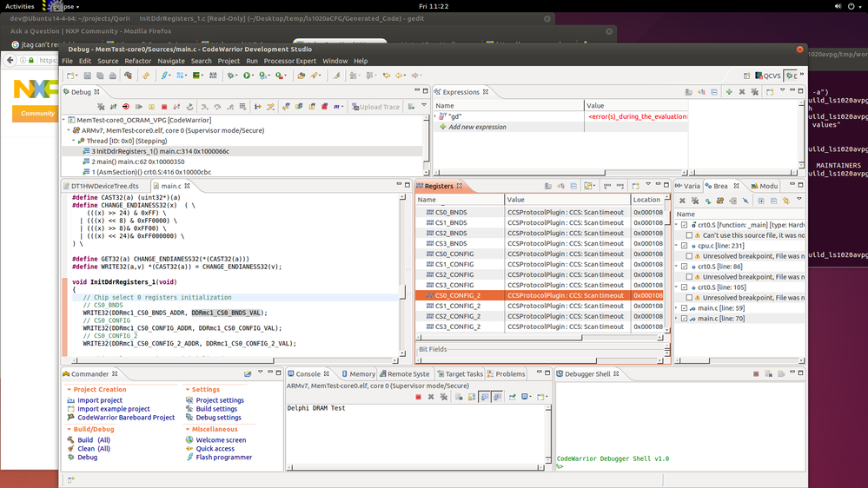
Task: Toggle the cpu.c line 231 breakpoint checkbox
Action: [684, 246]
